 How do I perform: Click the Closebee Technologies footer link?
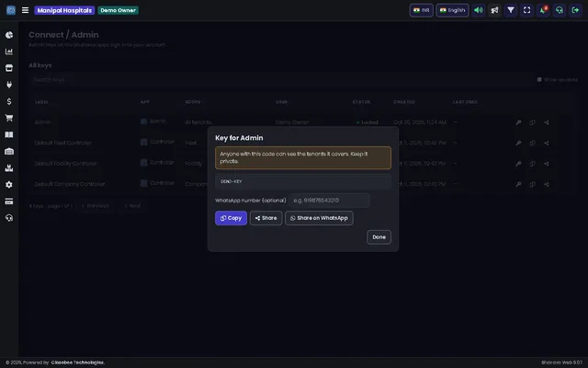pos(77,362)
